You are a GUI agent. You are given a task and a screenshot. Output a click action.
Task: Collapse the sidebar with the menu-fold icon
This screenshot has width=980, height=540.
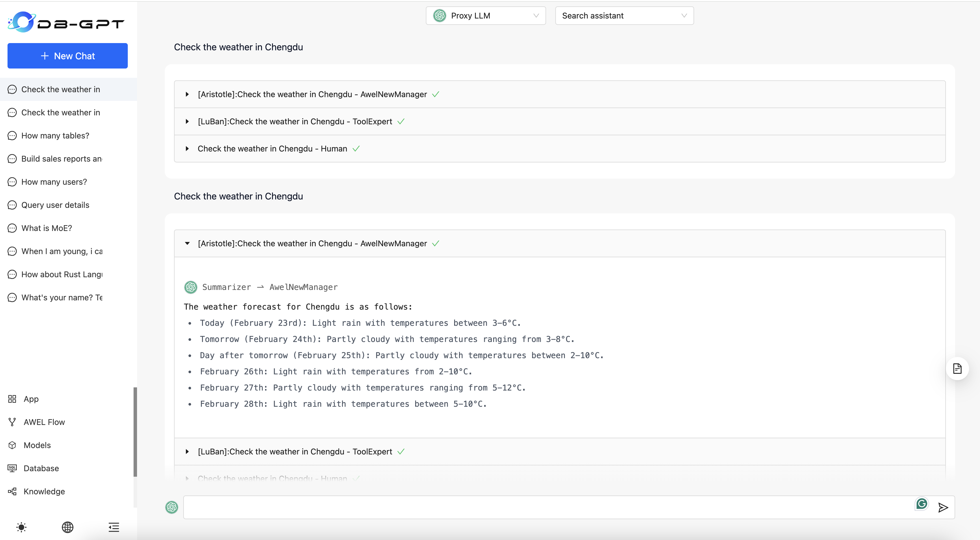pos(114,527)
